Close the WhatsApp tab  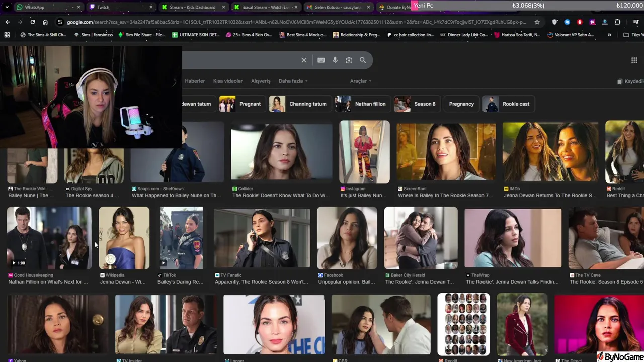pos(79,7)
